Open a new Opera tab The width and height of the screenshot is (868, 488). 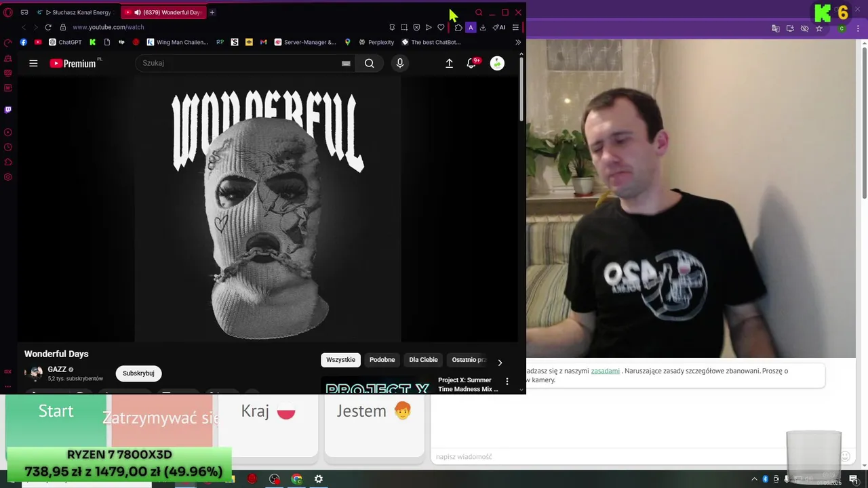click(x=212, y=12)
